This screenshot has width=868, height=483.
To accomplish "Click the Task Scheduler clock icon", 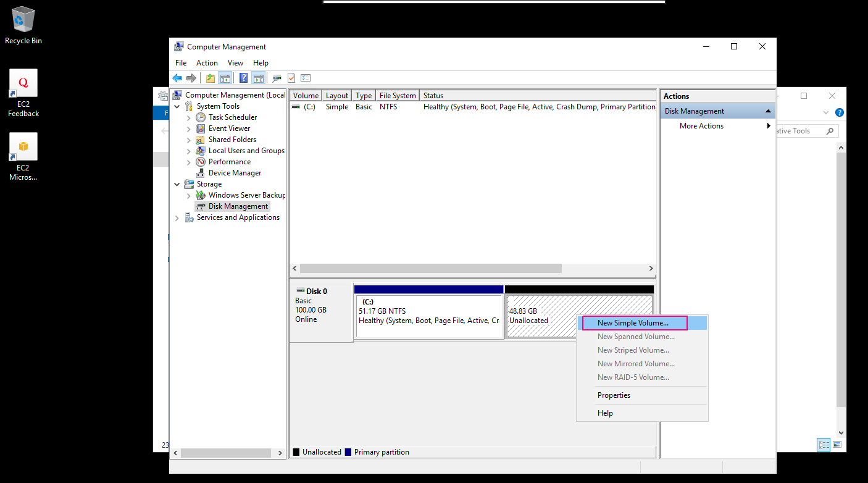I will click(201, 117).
